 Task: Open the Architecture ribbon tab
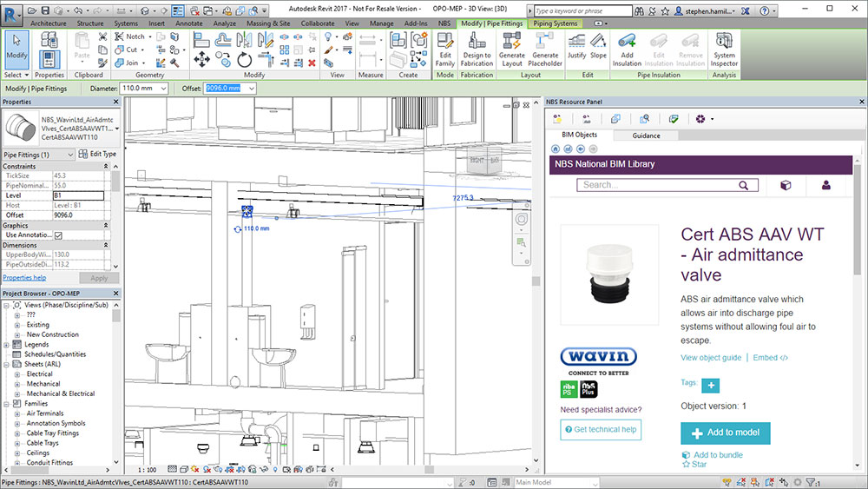click(x=48, y=23)
